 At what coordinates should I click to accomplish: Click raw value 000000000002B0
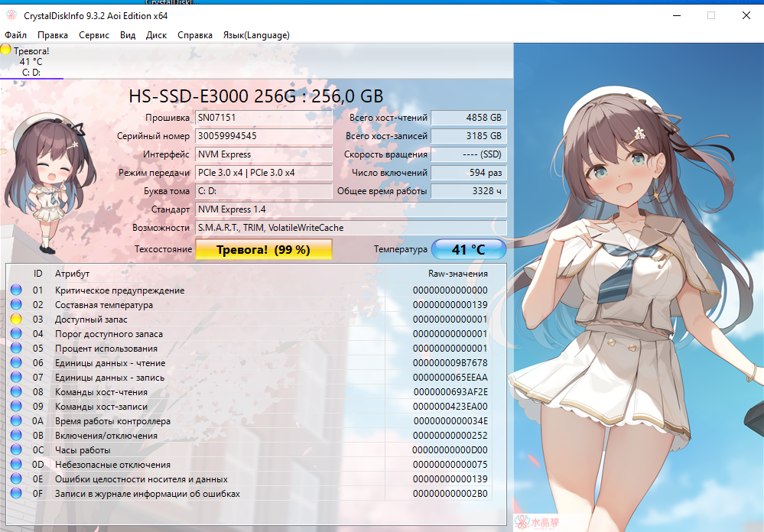[x=450, y=494]
